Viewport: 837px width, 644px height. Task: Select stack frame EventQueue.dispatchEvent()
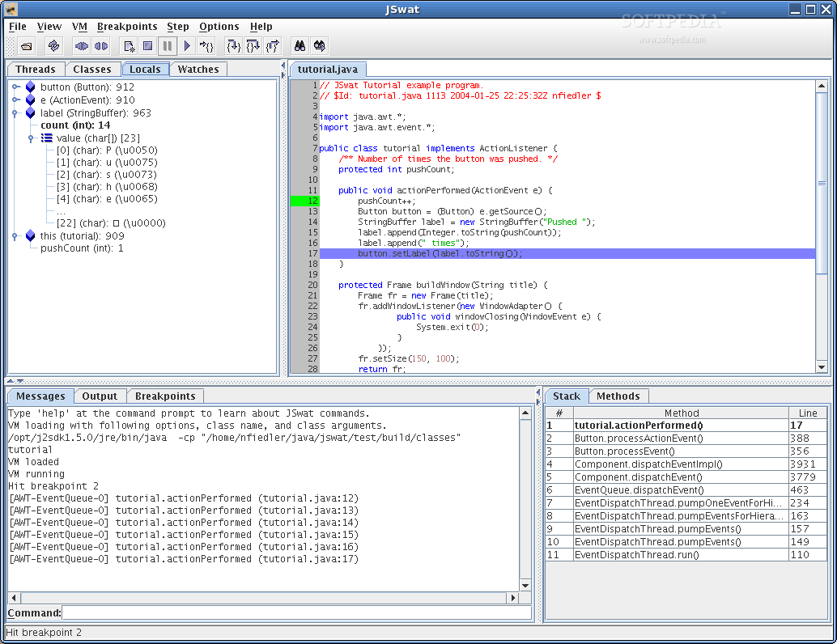tap(686, 489)
